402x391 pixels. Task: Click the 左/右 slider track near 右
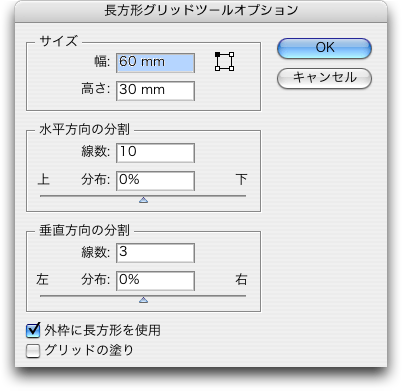click(238, 296)
